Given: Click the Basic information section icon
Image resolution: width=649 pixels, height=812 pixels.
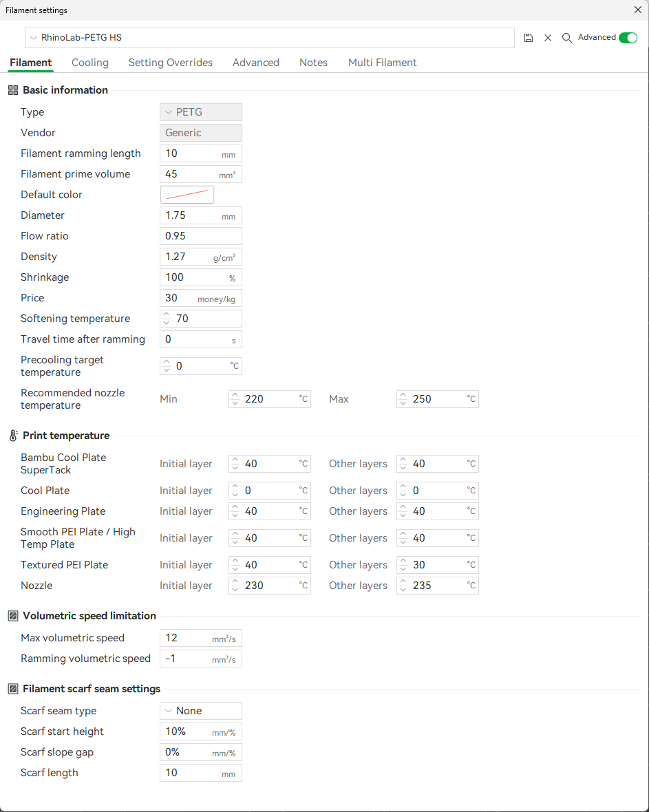Looking at the screenshot, I should point(13,90).
